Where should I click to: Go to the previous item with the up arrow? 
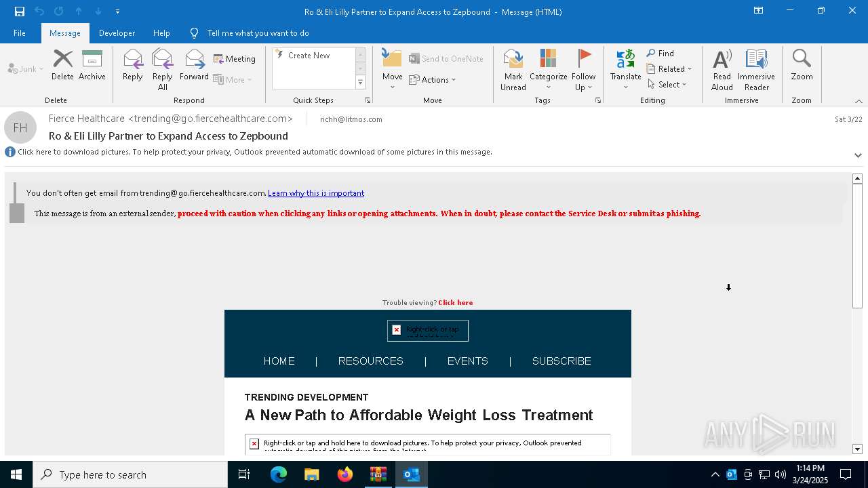[x=79, y=12]
